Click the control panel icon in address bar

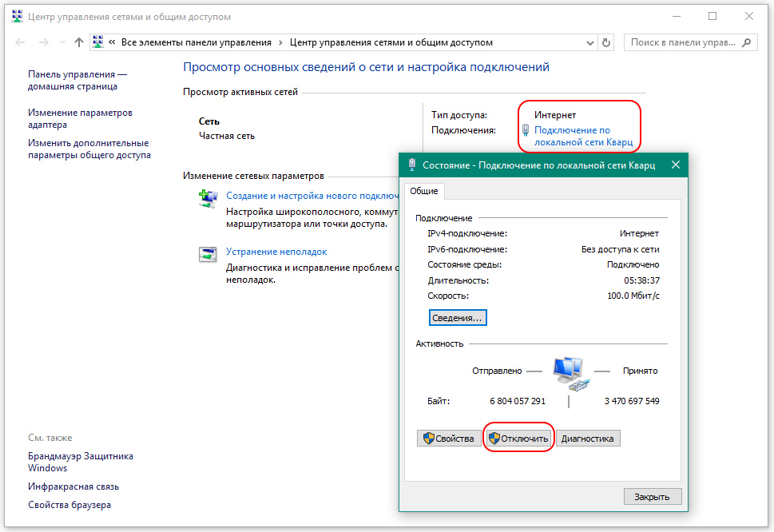click(x=98, y=42)
